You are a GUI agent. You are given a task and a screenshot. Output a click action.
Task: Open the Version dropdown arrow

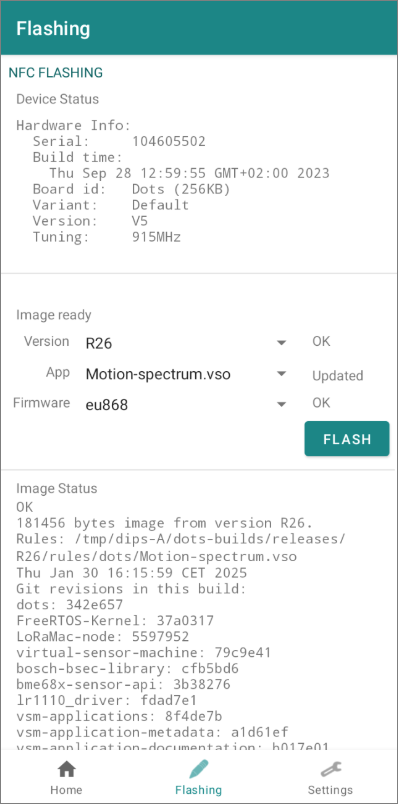[281, 343]
